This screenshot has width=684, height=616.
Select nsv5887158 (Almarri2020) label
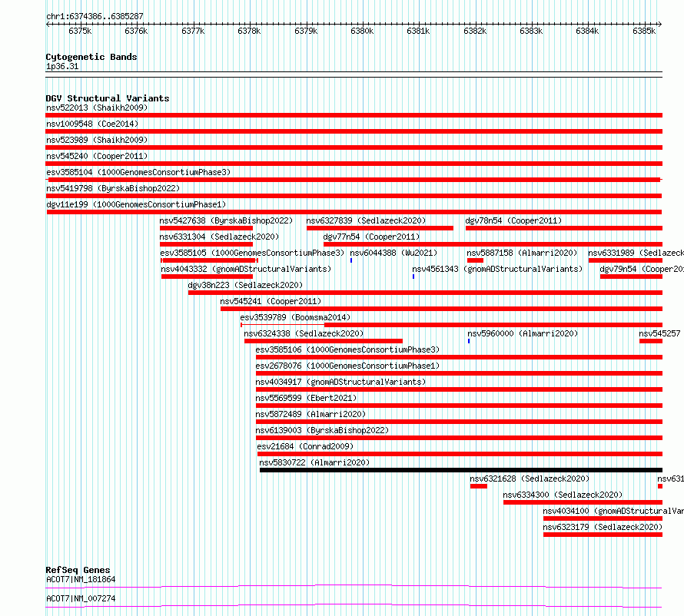coord(522,253)
